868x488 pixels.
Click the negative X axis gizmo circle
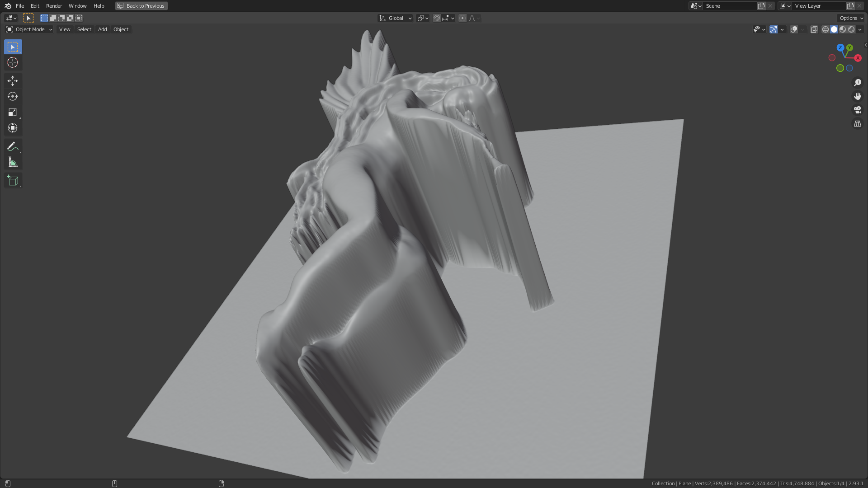coord(832,58)
